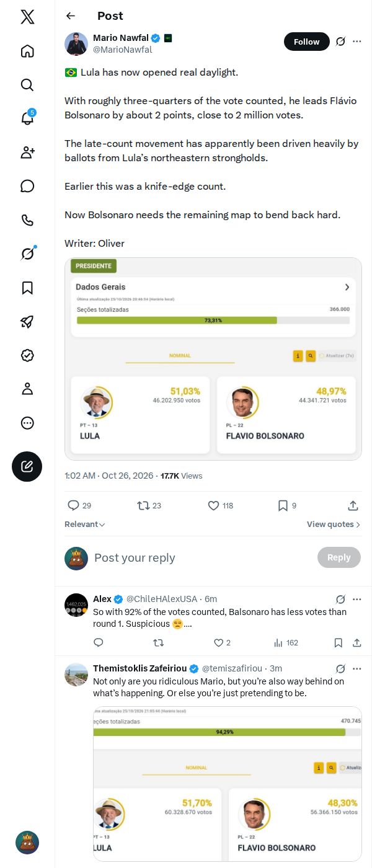372x868 pixels.
Task: Open Bookmarks in the sidebar
Action: click(x=27, y=288)
